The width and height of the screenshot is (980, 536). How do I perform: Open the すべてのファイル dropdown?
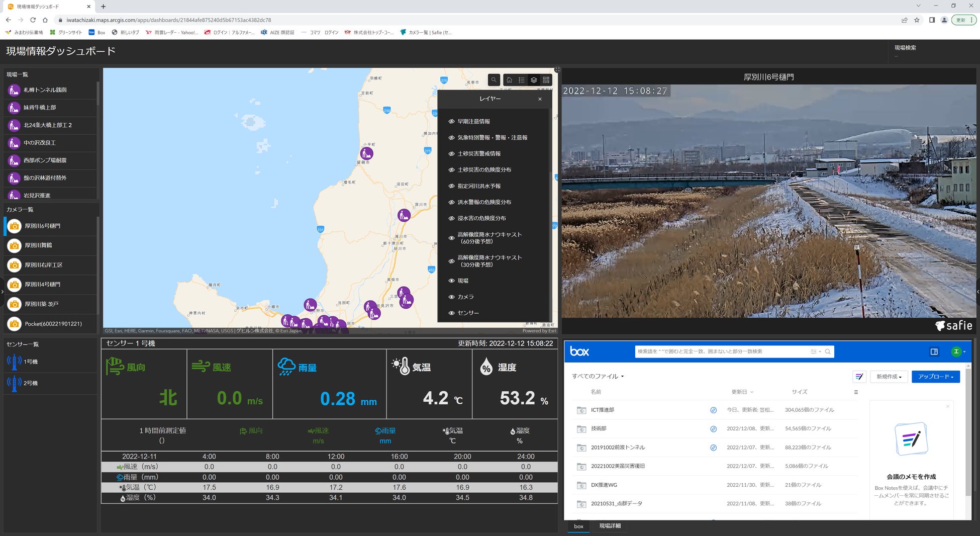click(x=598, y=376)
